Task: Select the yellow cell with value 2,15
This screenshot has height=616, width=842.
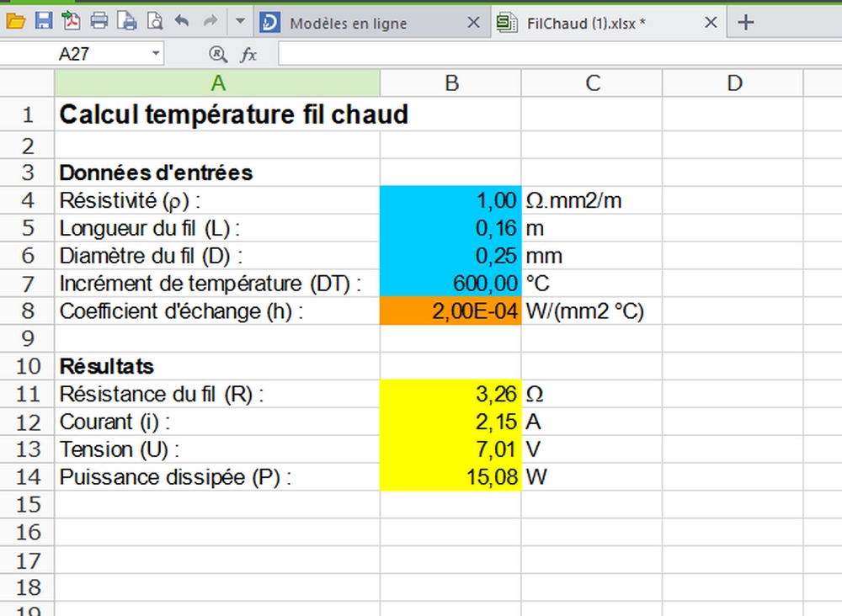Action: click(450, 422)
